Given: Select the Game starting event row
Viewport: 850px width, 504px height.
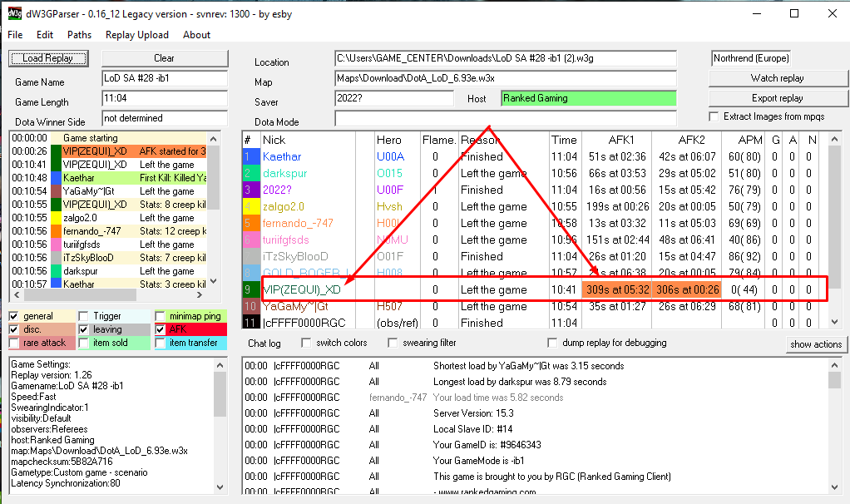Looking at the screenshot, I should coord(108,138).
